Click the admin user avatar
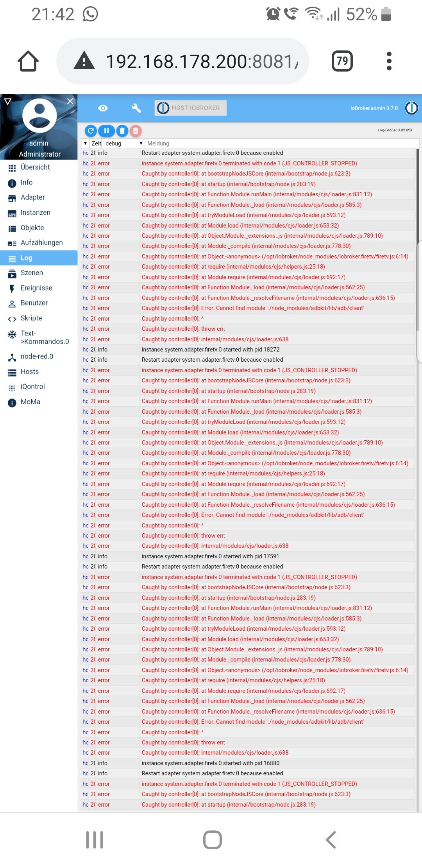422x868 pixels. [39, 116]
